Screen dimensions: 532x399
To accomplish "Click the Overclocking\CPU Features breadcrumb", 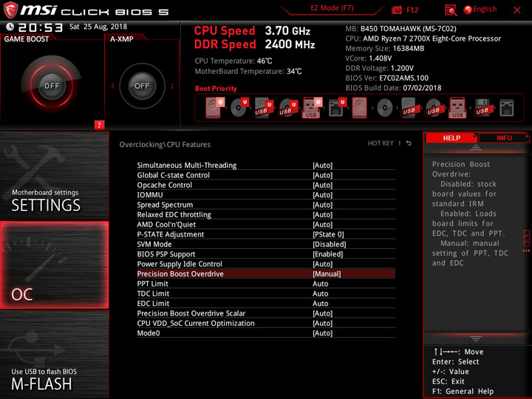I will point(165,145).
